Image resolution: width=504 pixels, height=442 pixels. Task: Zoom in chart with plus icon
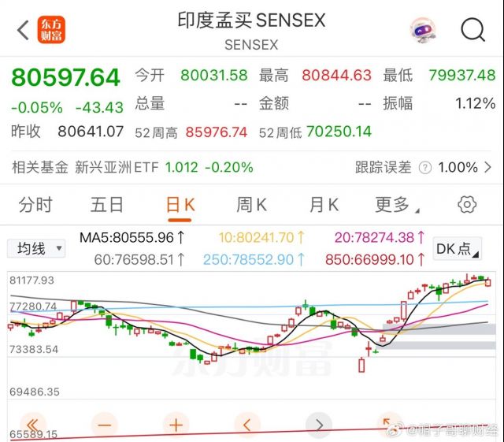(x=176, y=425)
